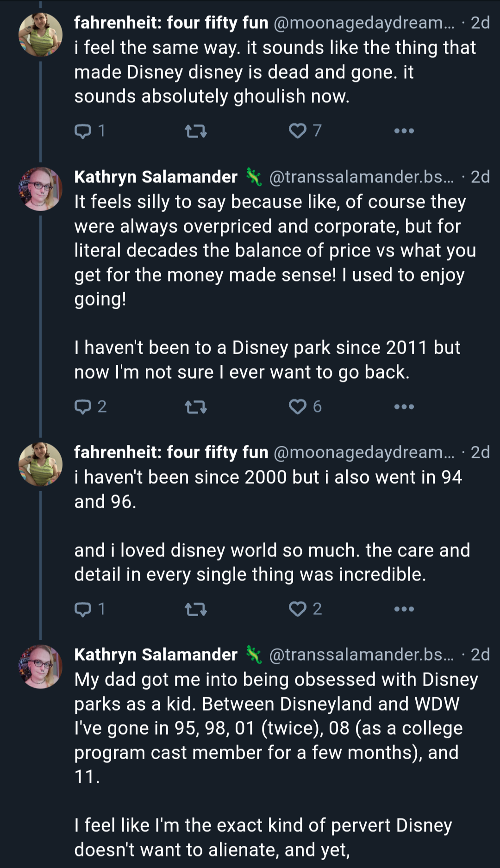Like Kathryn's post with 6 likes
Image resolution: width=500 pixels, height=868 pixels.
coord(305,407)
